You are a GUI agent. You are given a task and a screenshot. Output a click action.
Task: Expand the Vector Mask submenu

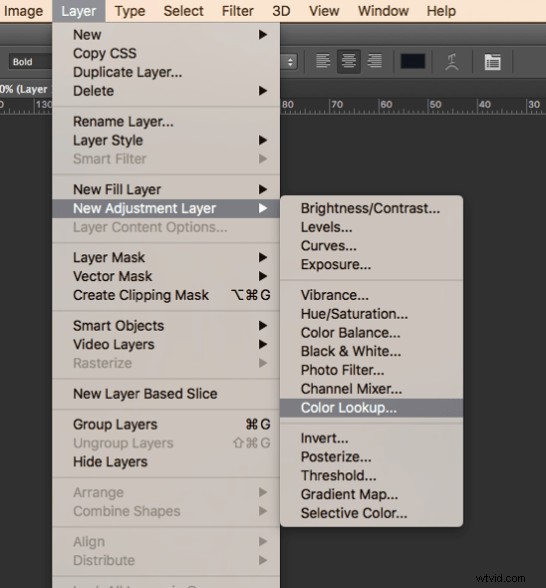coord(166,276)
